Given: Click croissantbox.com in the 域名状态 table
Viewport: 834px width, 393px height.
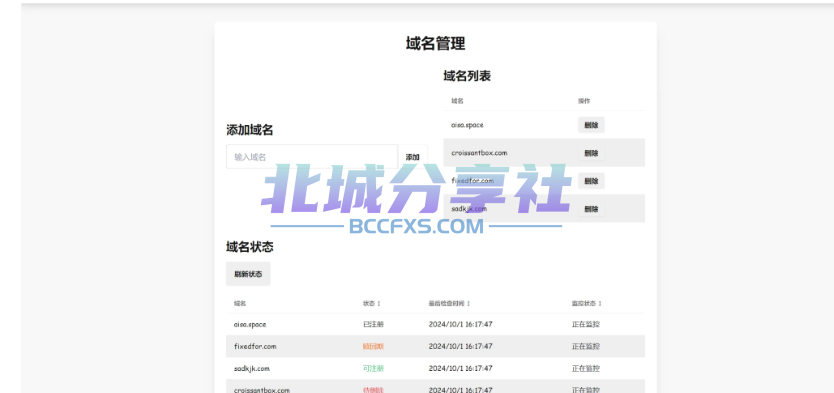Looking at the screenshot, I should pyautogui.click(x=262, y=390).
